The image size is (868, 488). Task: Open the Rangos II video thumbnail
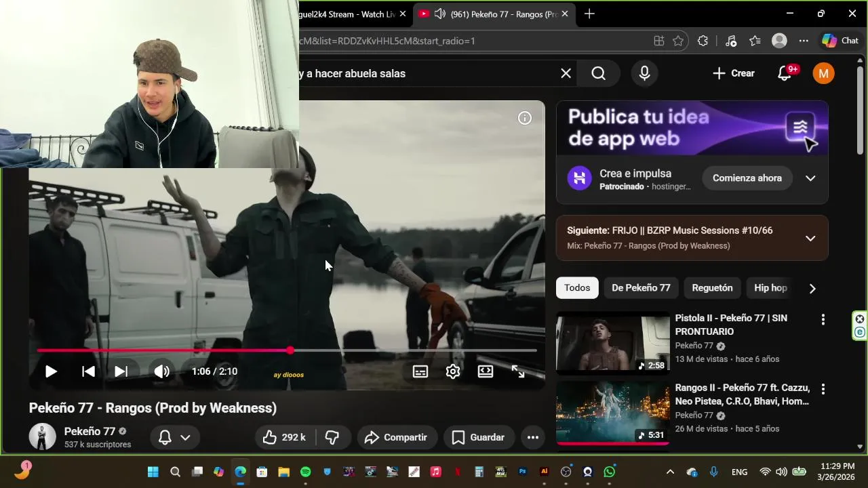coord(613,412)
